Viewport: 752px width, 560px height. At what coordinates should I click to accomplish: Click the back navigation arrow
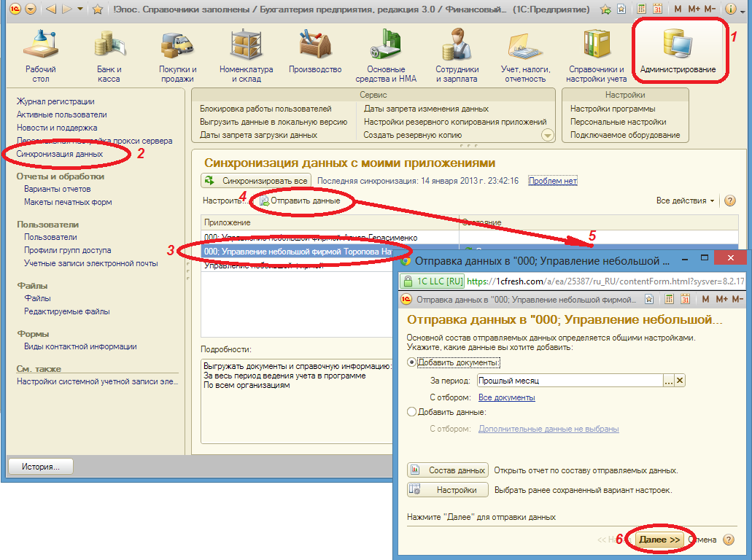(x=51, y=9)
